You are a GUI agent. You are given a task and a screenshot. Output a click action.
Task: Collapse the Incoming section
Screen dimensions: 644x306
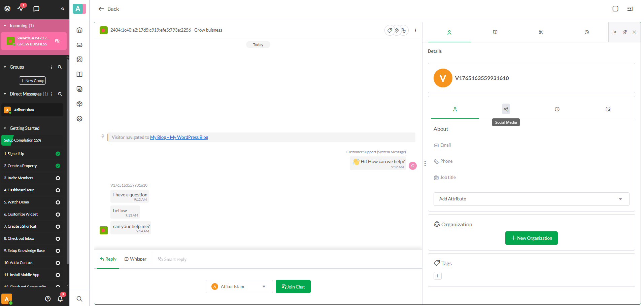point(5,26)
